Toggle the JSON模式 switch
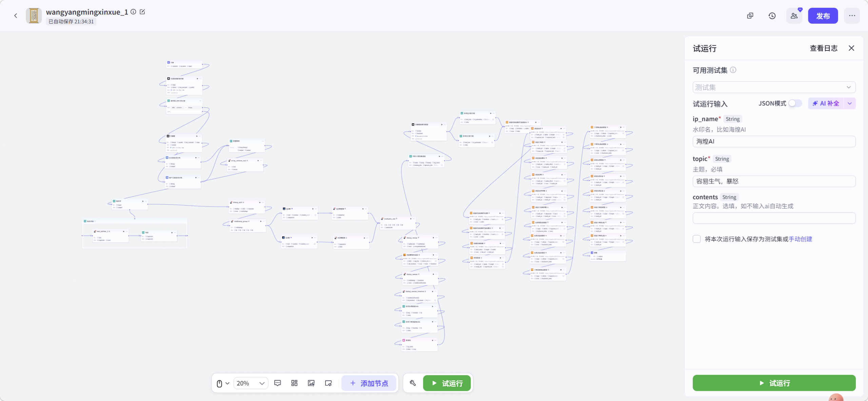868x401 pixels. pyautogui.click(x=795, y=103)
